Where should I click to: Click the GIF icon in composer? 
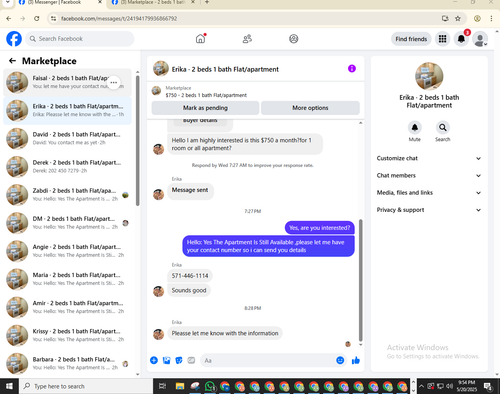coord(191,360)
